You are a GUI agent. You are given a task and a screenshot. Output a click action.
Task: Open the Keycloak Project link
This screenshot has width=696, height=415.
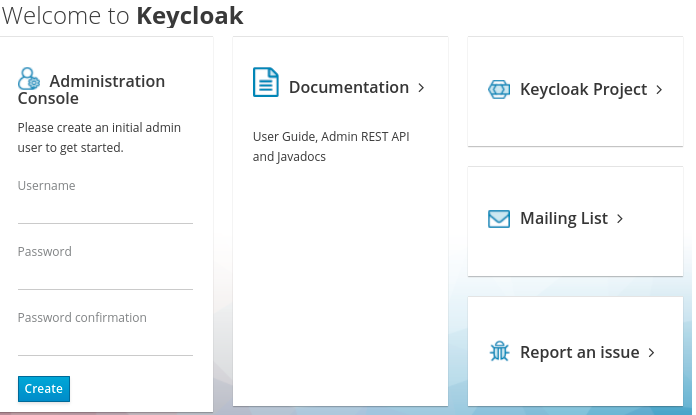[583, 90]
